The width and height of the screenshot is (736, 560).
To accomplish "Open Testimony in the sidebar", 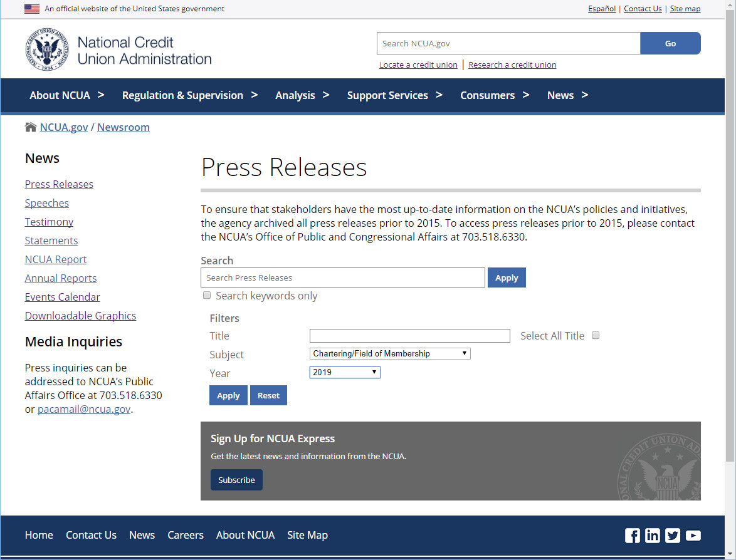I will (x=50, y=222).
